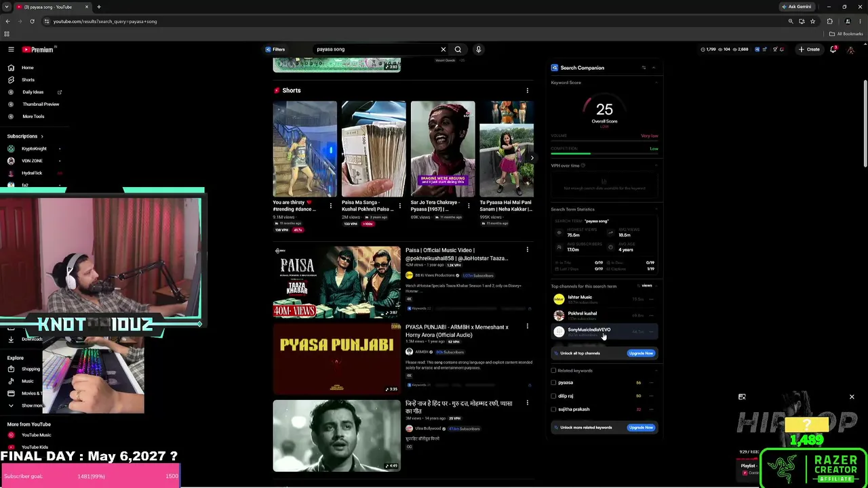The image size is (868, 488).
Task: Tick the Related keywords select-all checkbox
Action: [x=553, y=371]
